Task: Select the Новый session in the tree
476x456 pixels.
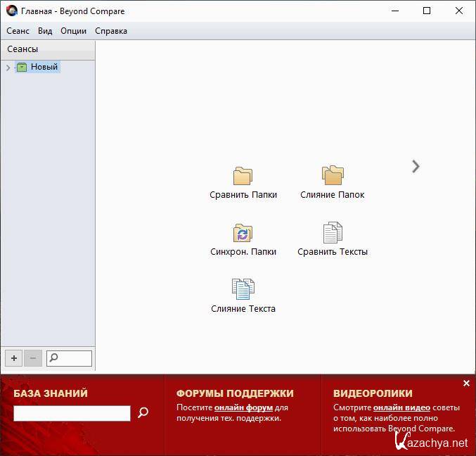Action: pos(44,67)
